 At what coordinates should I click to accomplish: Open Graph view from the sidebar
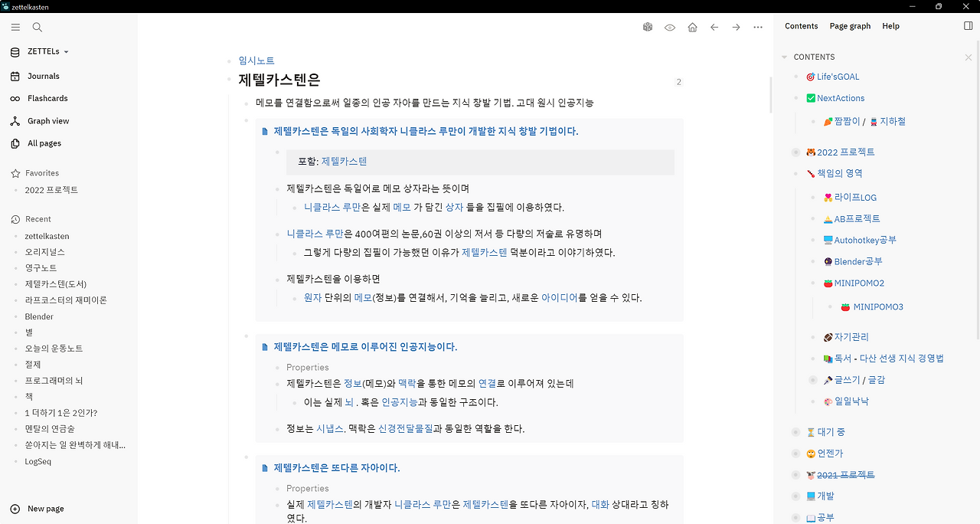(48, 121)
